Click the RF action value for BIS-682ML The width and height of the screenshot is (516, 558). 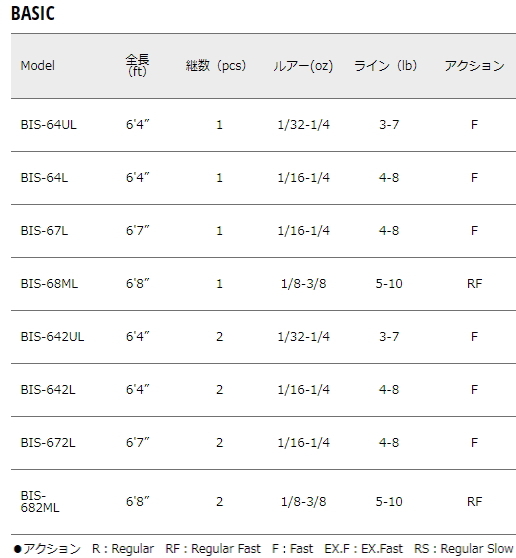[x=474, y=501]
